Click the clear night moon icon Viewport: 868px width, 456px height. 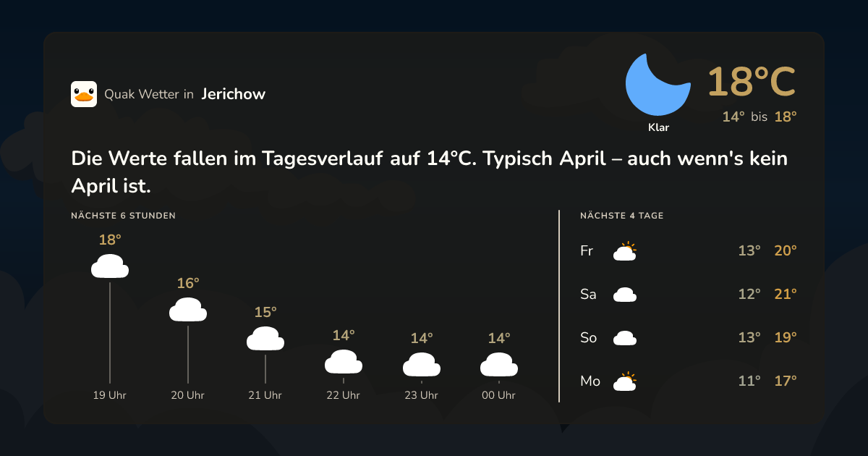pos(658,84)
